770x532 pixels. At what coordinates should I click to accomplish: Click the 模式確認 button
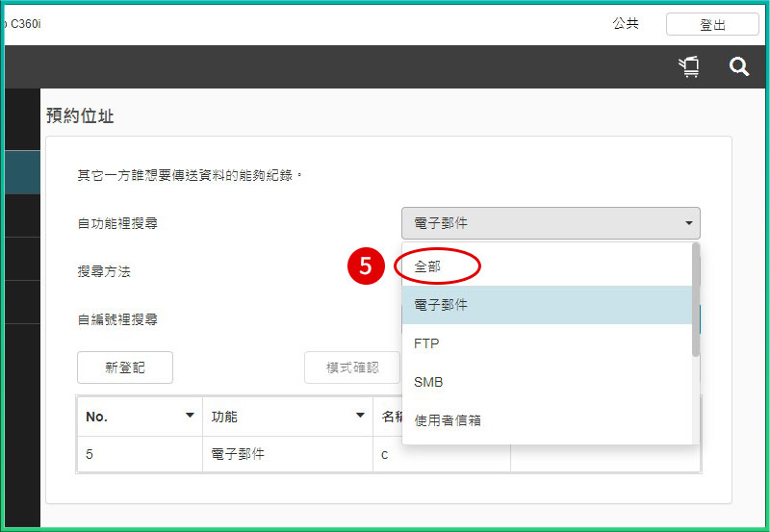(x=352, y=367)
